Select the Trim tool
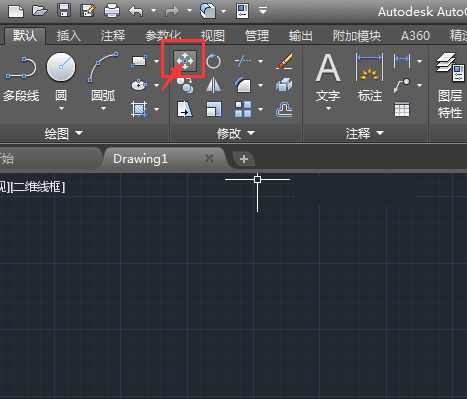This screenshot has width=467, height=399. pos(243,61)
